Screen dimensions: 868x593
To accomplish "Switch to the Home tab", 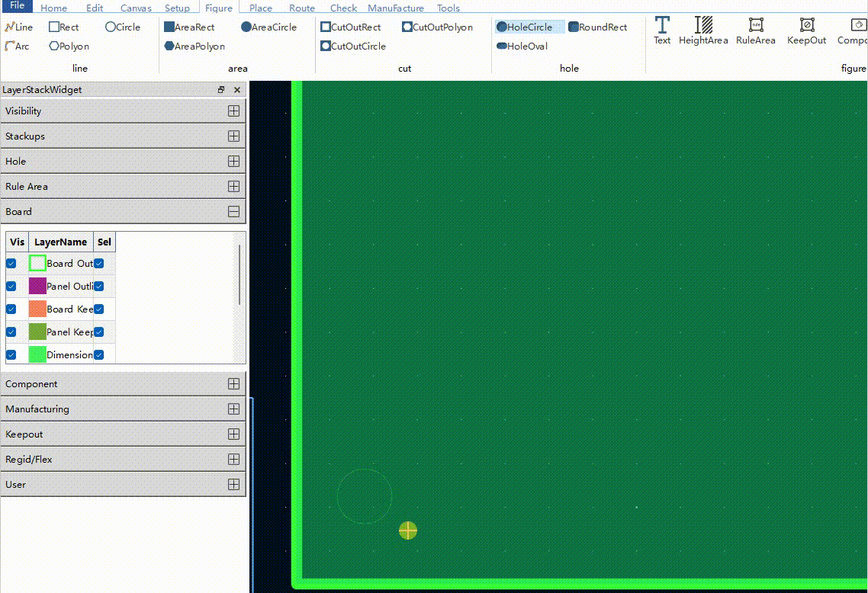I will point(53,8).
